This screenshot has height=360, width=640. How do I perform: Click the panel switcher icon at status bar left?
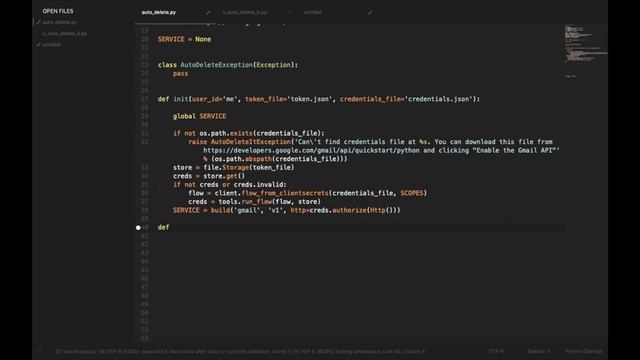pos(40,351)
